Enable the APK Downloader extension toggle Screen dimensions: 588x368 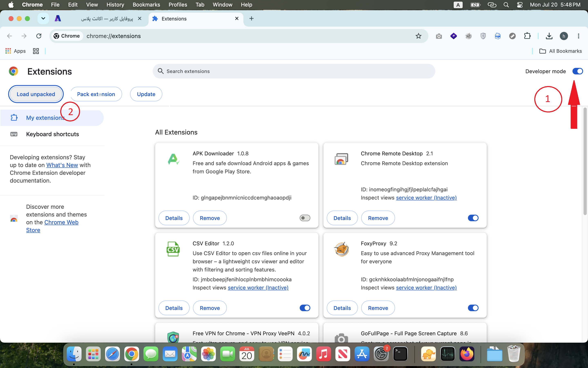pyautogui.click(x=305, y=218)
